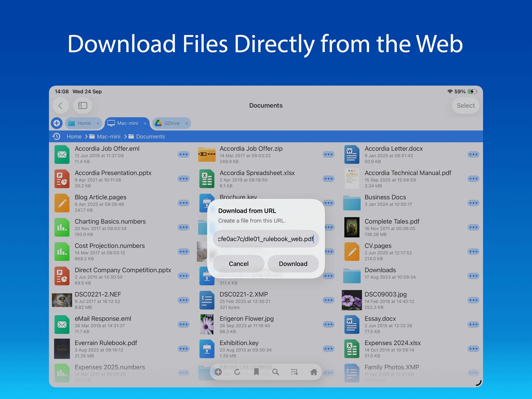532x399 pixels.
Task: Open search from the bottom toolbar
Action: pyautogui.click(x=275, y=372)
